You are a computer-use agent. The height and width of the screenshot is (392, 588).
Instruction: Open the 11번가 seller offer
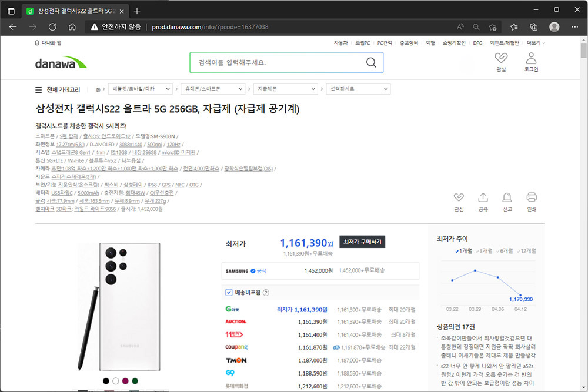(x=320, y=334)
